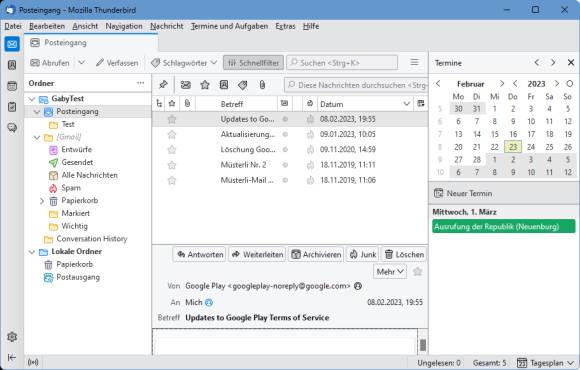Open column picker icon in message list

(x=421, y=104)
